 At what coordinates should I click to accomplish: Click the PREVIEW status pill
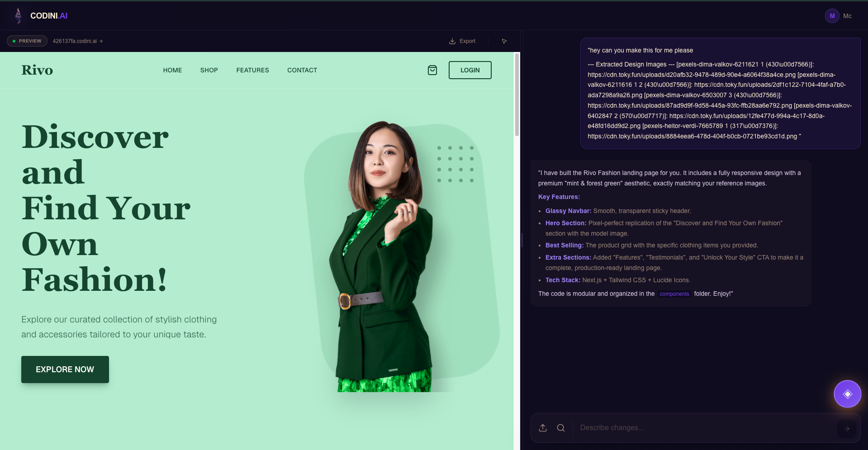click(x=27, y=41)
